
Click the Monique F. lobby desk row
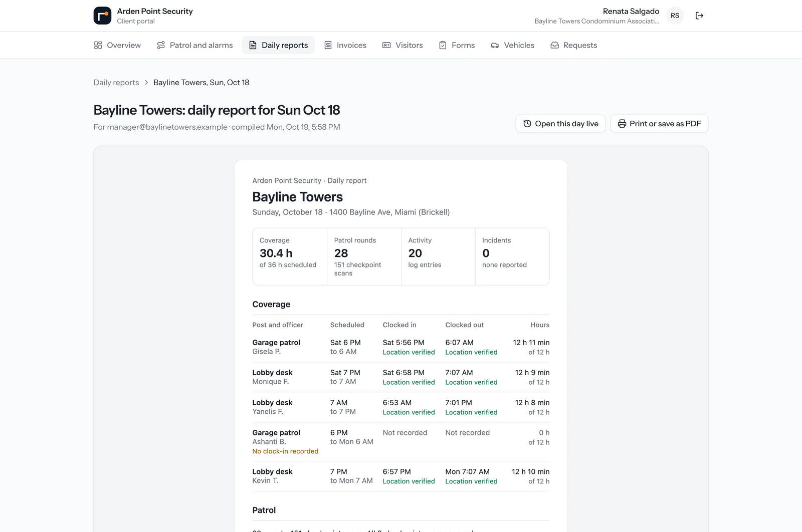[x=401, y=377]
